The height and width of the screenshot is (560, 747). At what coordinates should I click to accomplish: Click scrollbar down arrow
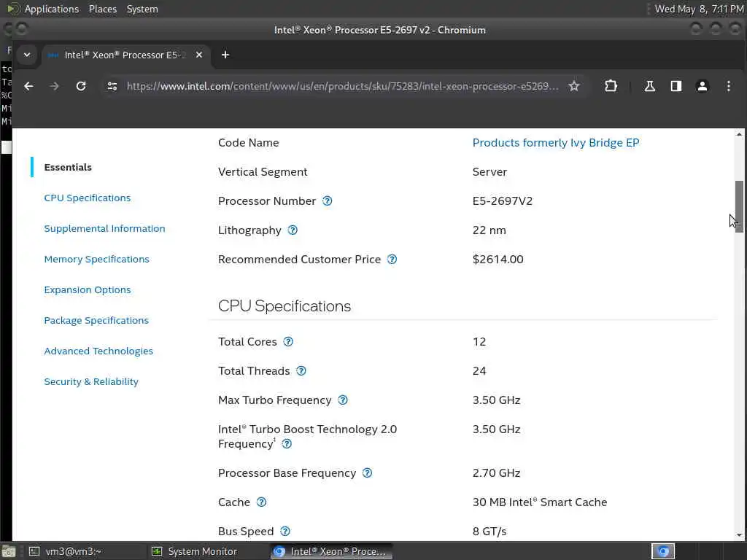point(739,534)
